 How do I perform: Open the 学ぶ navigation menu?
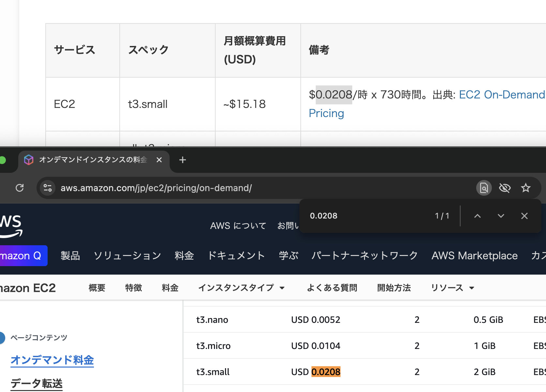point(289,256)
